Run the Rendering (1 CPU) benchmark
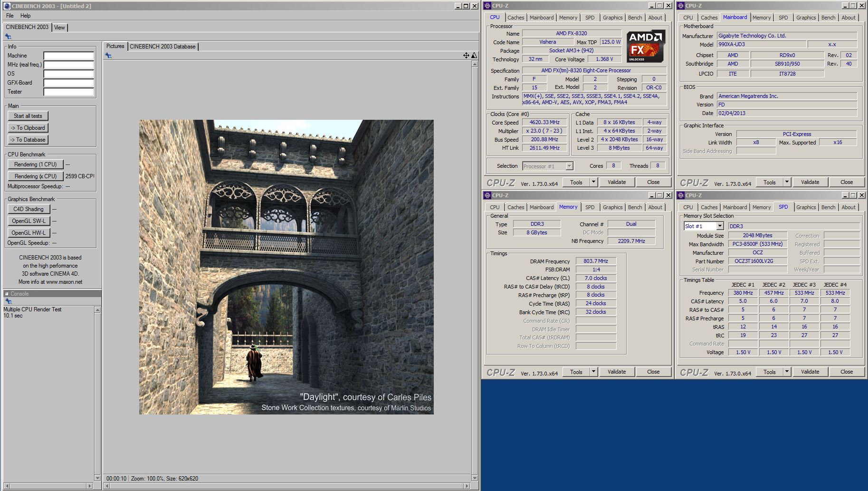 click(35, 164)
